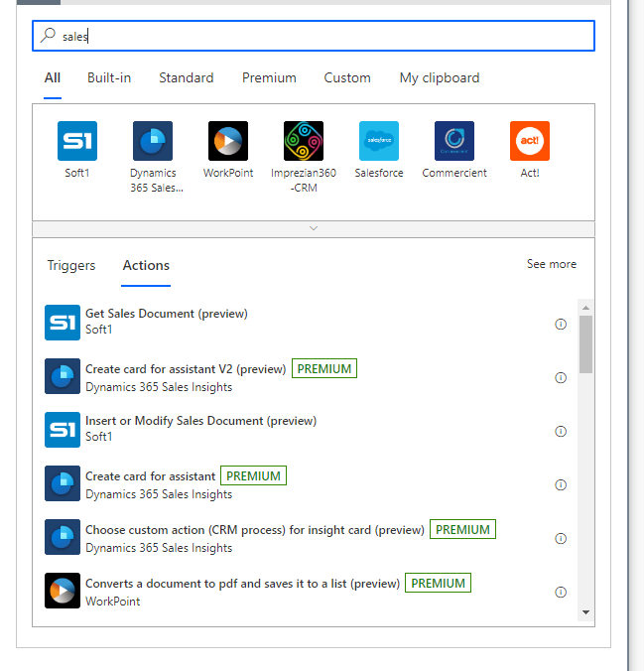Click the See more link

551,264
